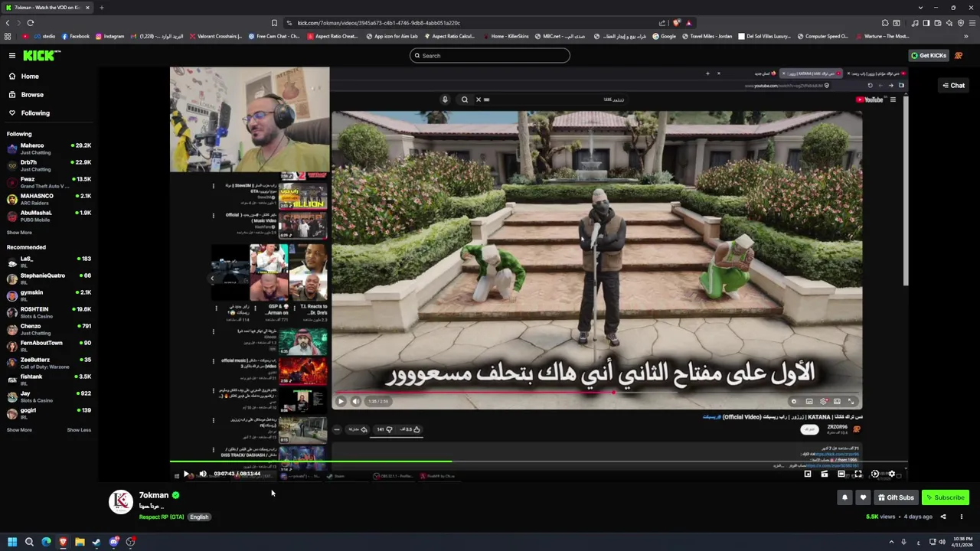Open gogirl recommended channel
Screen dimensions: 980x551
[49, 413]
